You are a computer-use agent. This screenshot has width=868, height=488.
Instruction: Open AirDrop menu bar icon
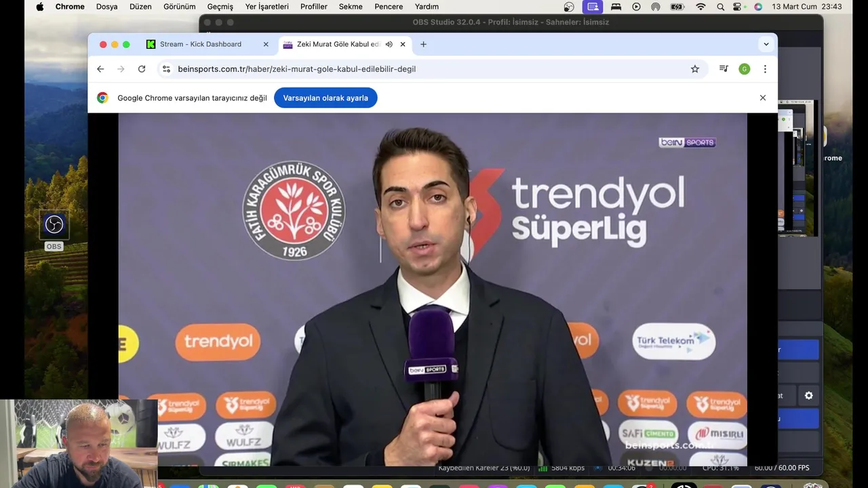click(x=655, y=7)
